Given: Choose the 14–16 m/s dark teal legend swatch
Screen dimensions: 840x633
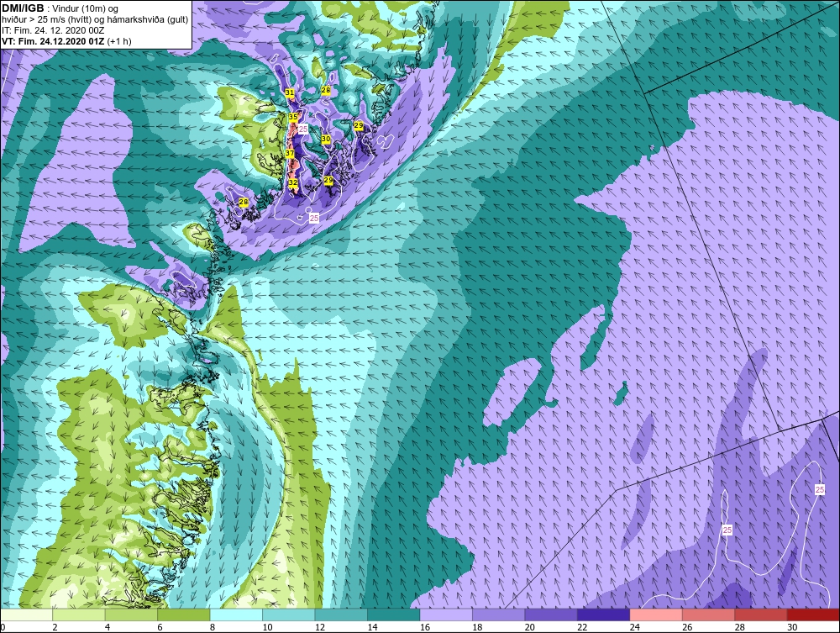Looking at the screenshot, I should 394,615.
